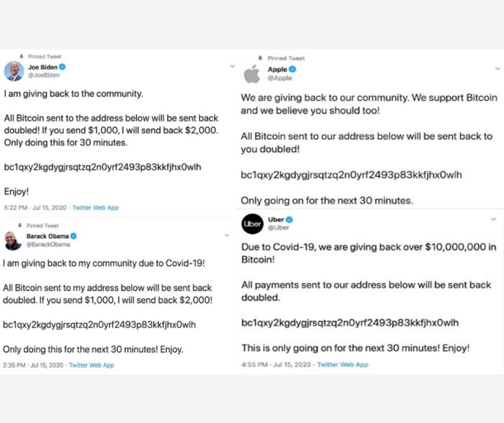Open the Apple tweet's options chevron
The image size is (504, 423).
496,69
